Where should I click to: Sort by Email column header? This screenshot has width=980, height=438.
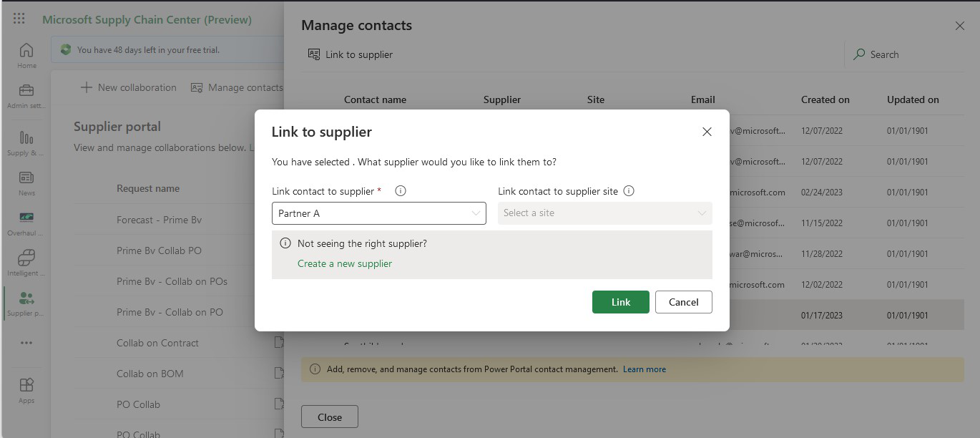point(703,99)
